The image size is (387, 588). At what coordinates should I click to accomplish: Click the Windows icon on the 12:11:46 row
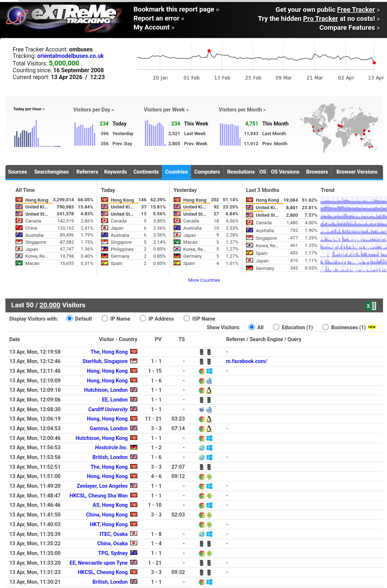[209, 371]
